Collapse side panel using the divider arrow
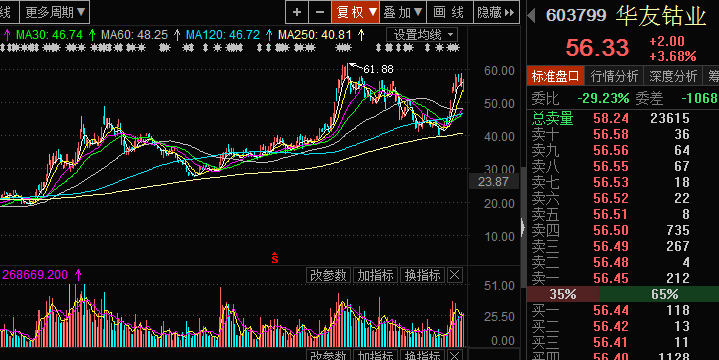This screenshot has height=360, width=719. (523, 227)
